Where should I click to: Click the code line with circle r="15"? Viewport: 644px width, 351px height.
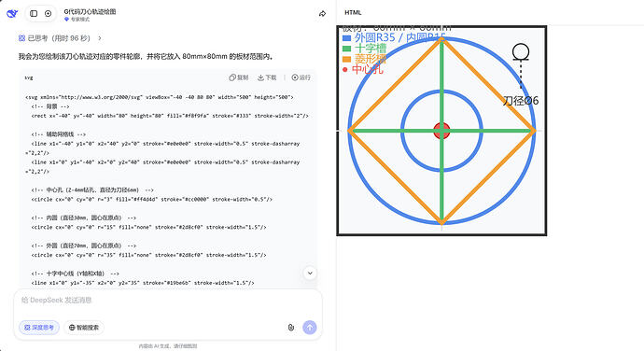tap(148, 227)
